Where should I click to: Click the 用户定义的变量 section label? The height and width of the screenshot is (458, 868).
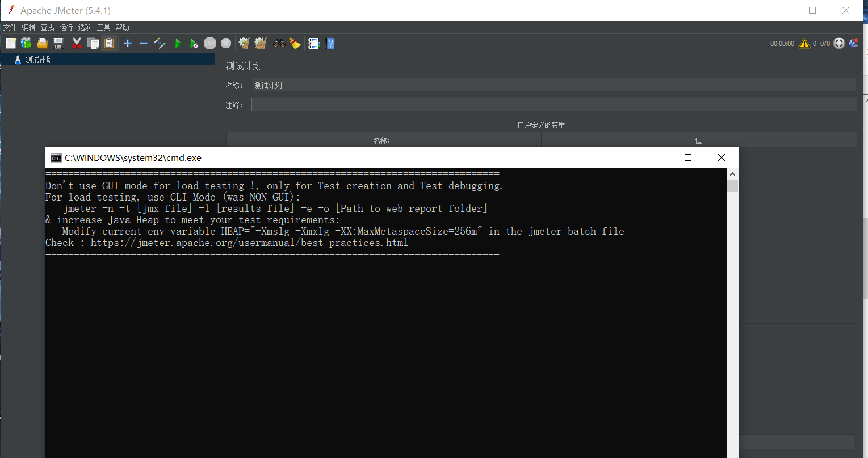(x=541, y=125)
